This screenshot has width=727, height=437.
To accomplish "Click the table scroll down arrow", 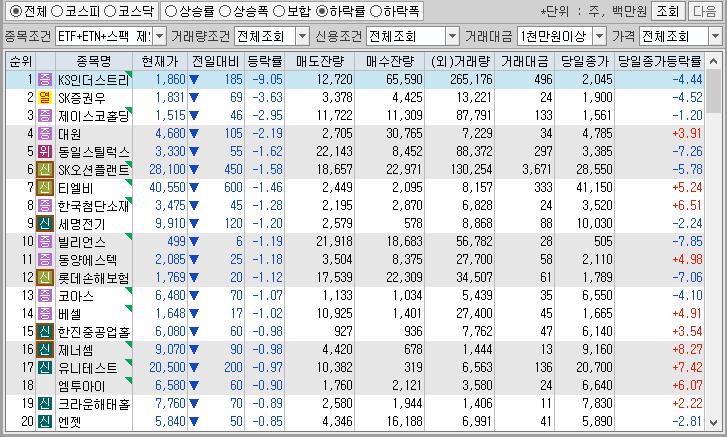I will 714,422.
